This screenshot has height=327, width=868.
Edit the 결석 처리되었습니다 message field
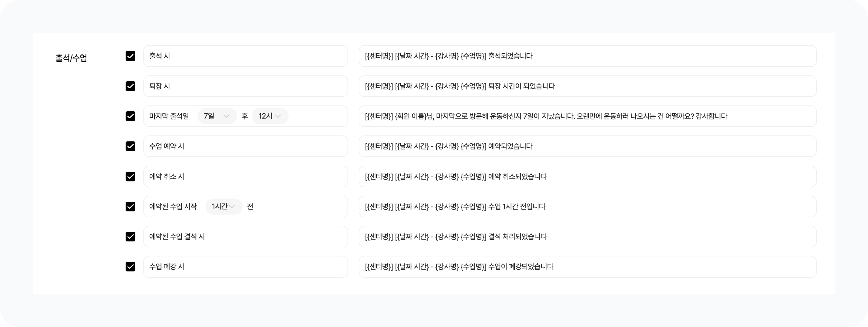click(x=587, y=237)
